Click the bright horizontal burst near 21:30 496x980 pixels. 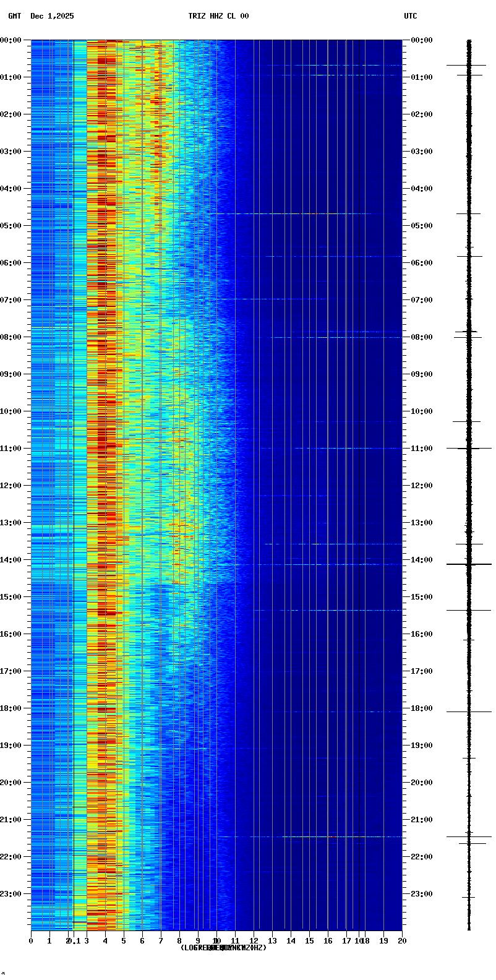tap(333, 836)
